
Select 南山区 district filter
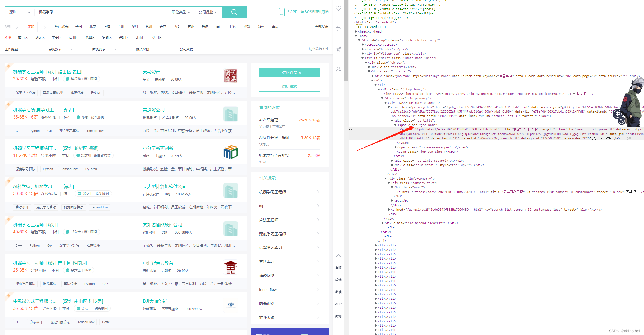23,38
